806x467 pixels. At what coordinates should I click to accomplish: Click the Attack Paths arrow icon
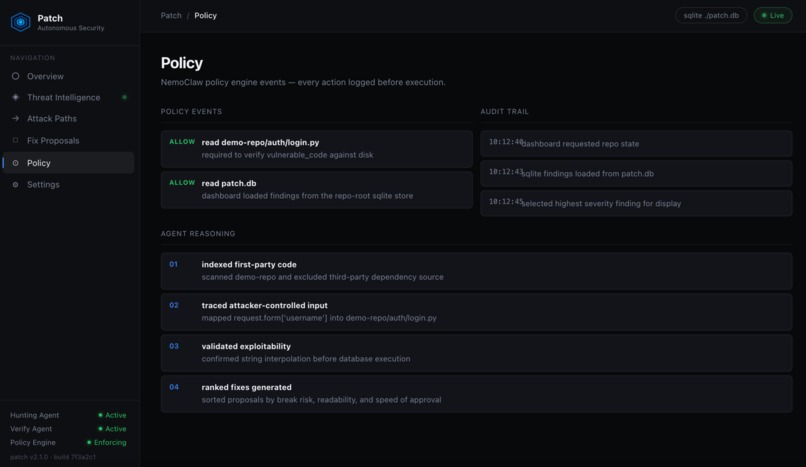click(x=15, y=118)
